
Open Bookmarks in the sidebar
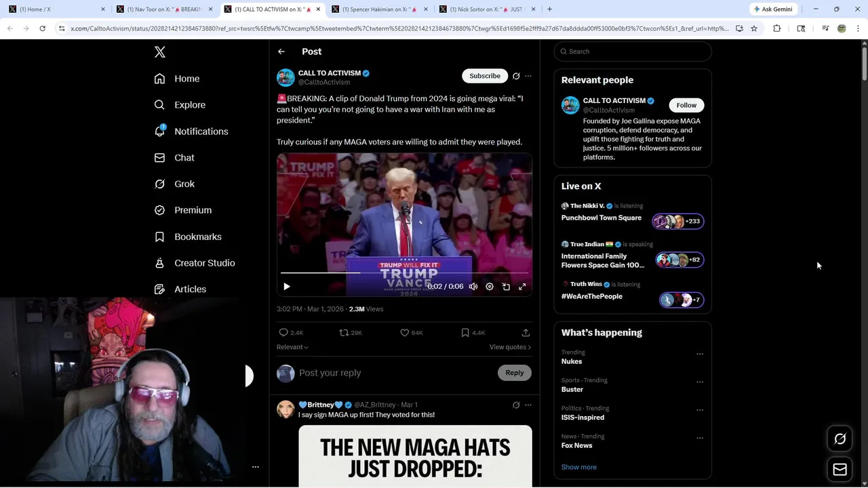(188, 237)
